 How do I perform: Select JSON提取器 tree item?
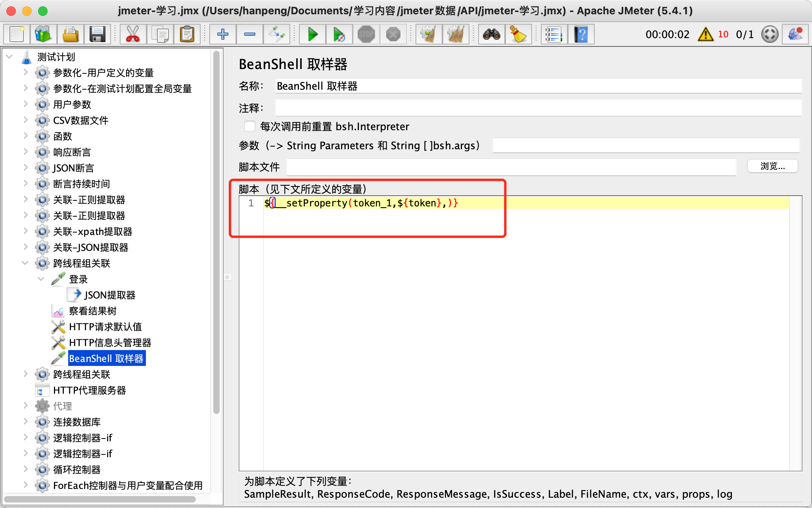pyautogui.click(x=110, y=295)
